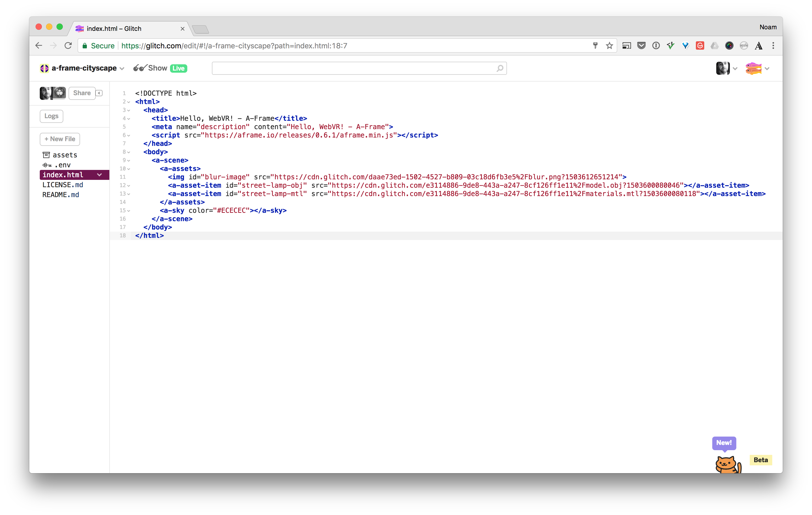812x515 pixels.
Task: Bookmark page with star icon
Action: point(609,46)
